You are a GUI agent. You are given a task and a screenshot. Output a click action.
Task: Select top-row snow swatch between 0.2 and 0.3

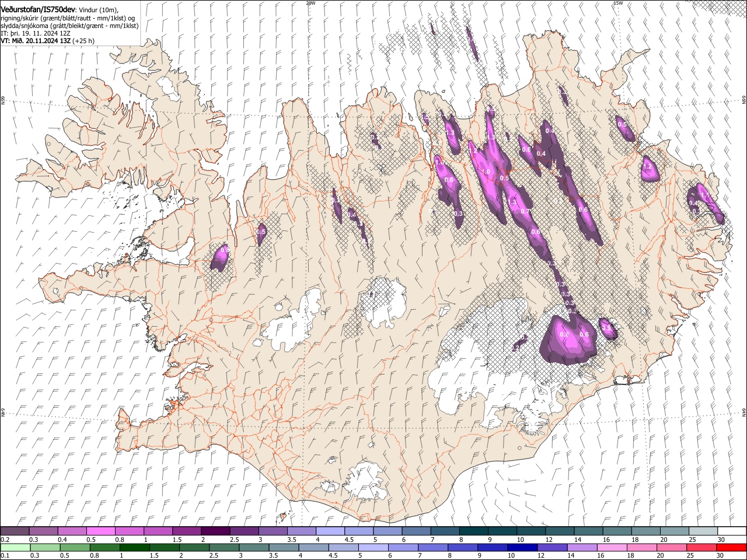[15, 531]
